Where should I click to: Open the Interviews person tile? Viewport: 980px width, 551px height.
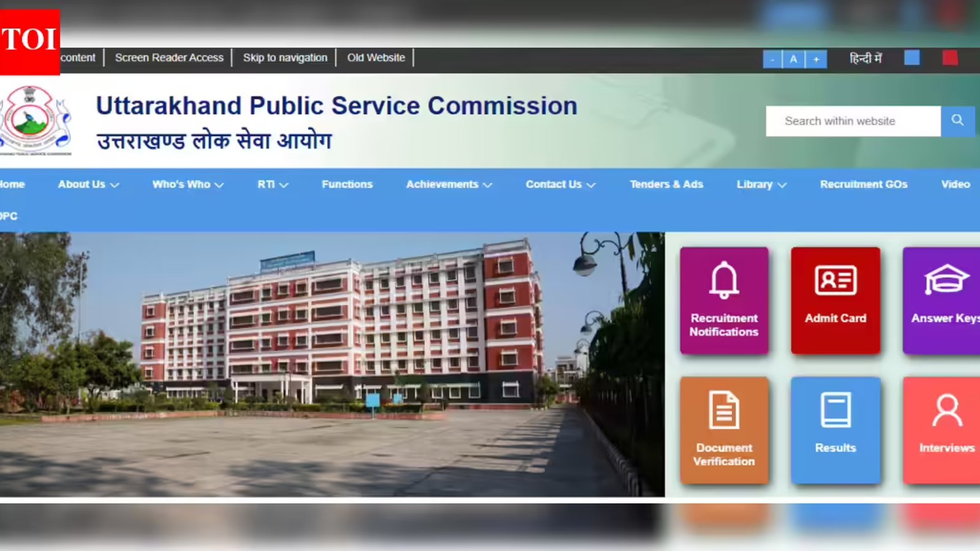941,430
